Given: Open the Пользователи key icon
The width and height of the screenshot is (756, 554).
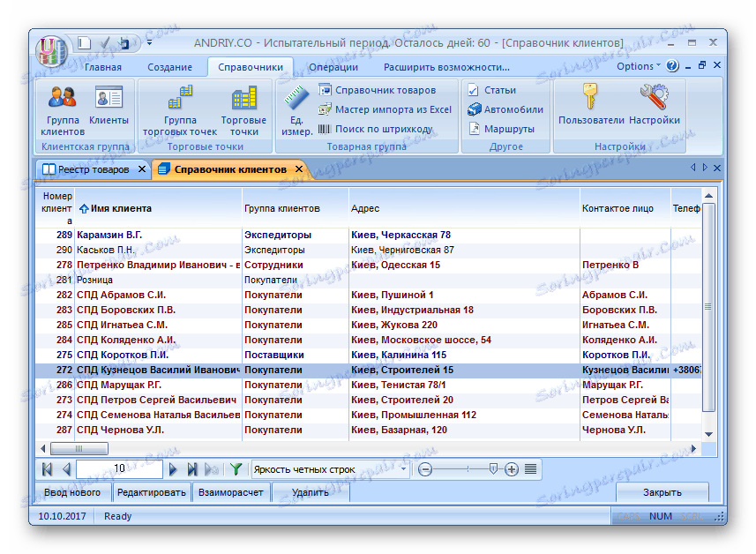Looking at the screenshot, I should (591, 105).
